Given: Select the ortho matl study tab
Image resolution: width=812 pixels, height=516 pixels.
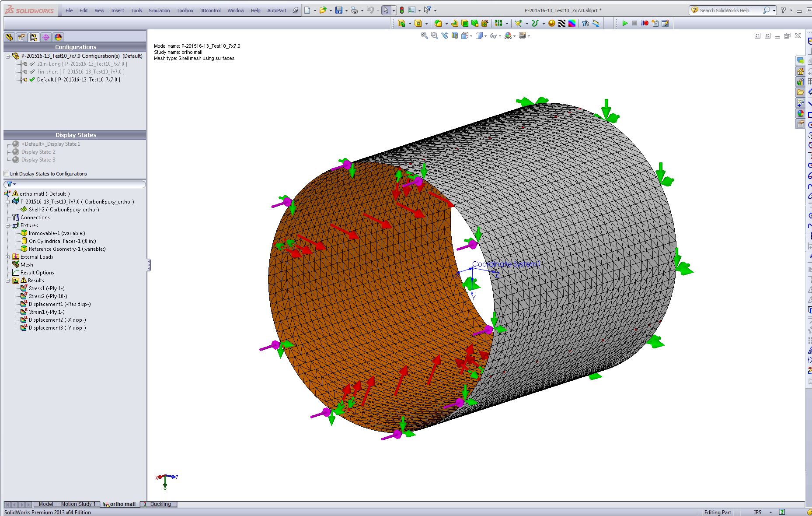Looking at the screenshot, I should click(x=120, y=504).
